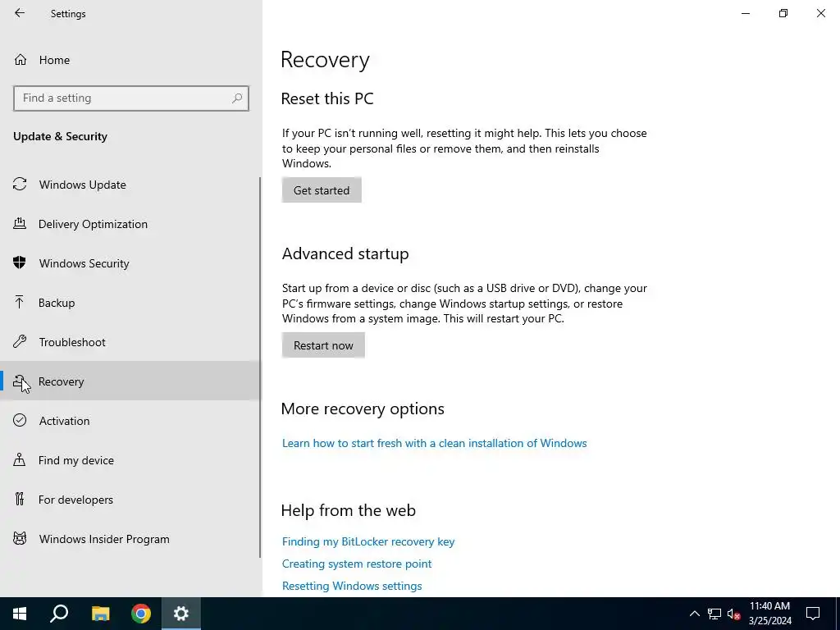Open taskbar search
The height and width of the screenshot is (630, 840).
pyautogui.click(x=59, y=614)
